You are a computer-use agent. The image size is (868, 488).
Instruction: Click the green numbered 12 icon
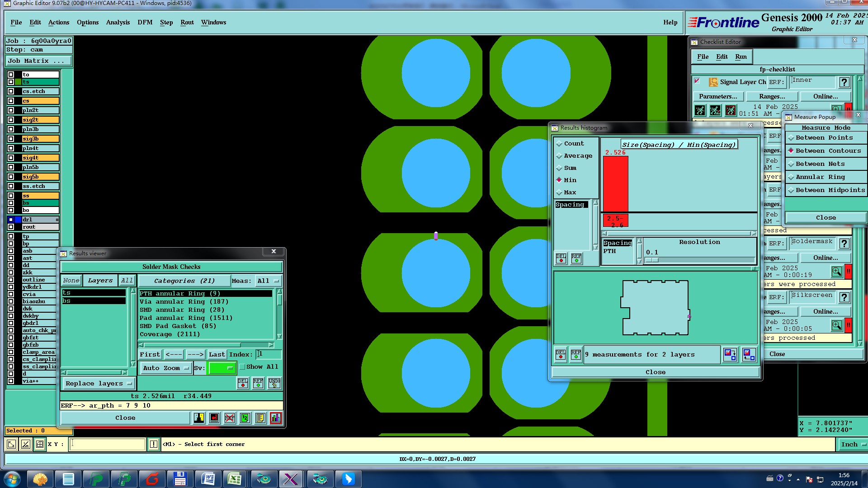(x=245, y=418)
